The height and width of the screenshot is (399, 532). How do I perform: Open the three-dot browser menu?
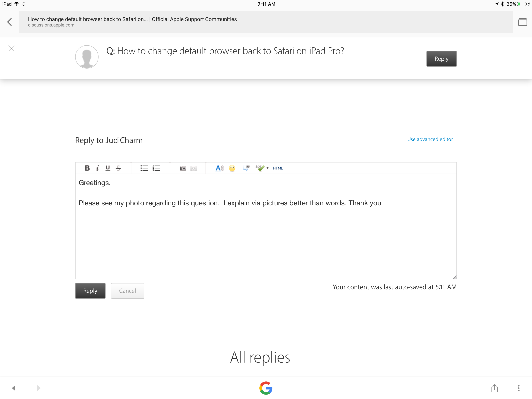pyautogui.click(x=519, y=388)
